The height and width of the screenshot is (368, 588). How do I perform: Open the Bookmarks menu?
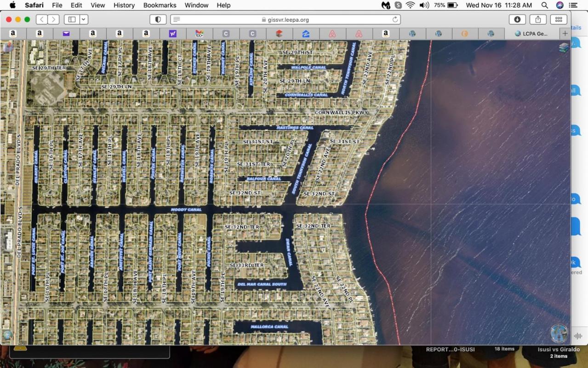[x=160, y=5]
